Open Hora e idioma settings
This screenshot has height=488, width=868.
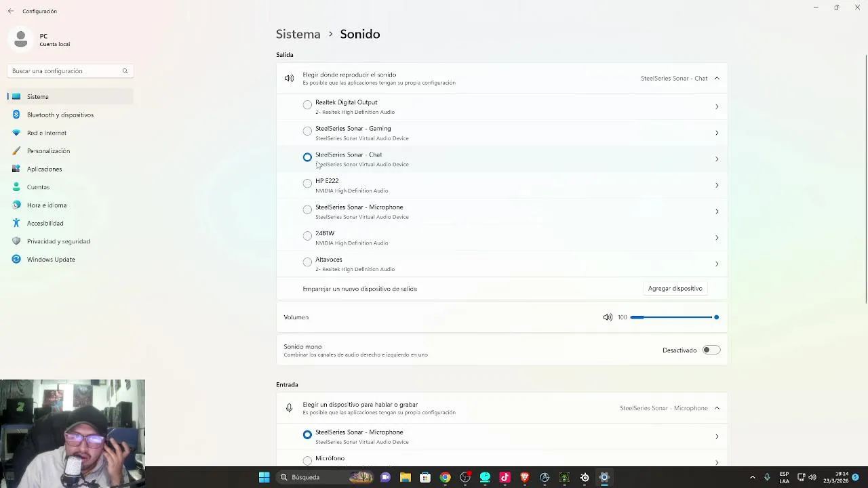tap(71, 205)
